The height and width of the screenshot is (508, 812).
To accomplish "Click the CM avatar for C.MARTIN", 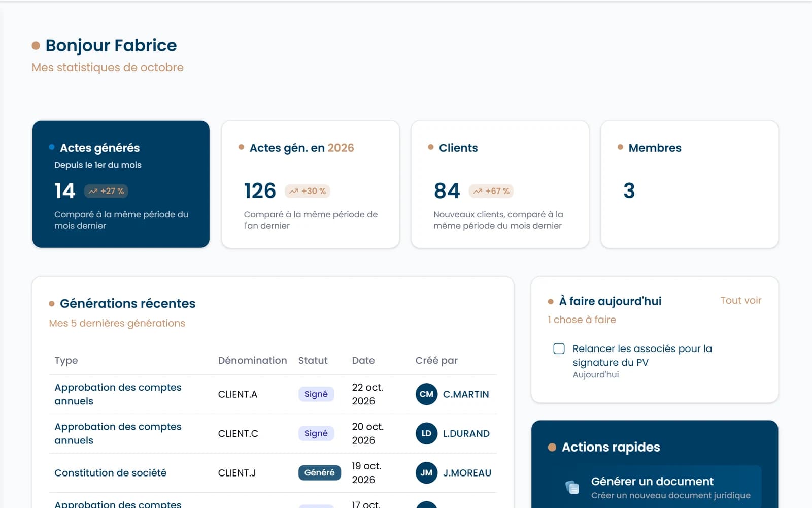I will 426,394.
